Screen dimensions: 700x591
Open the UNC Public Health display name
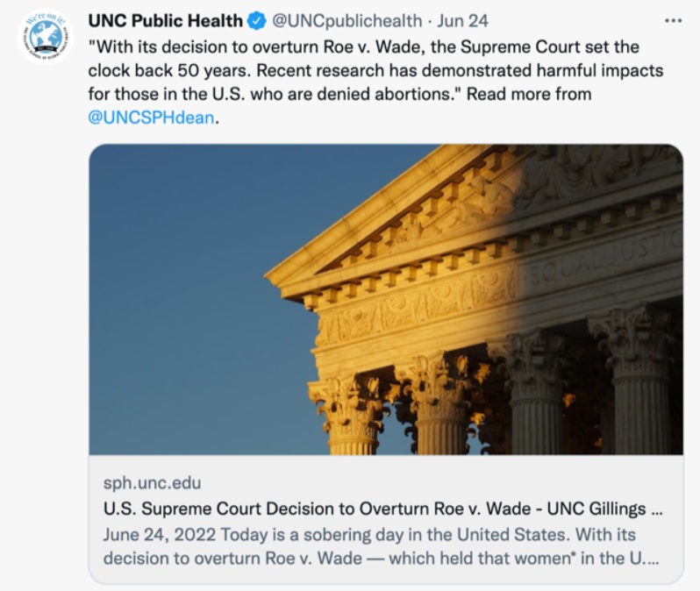pyautogui.click(x=165, y=20)
